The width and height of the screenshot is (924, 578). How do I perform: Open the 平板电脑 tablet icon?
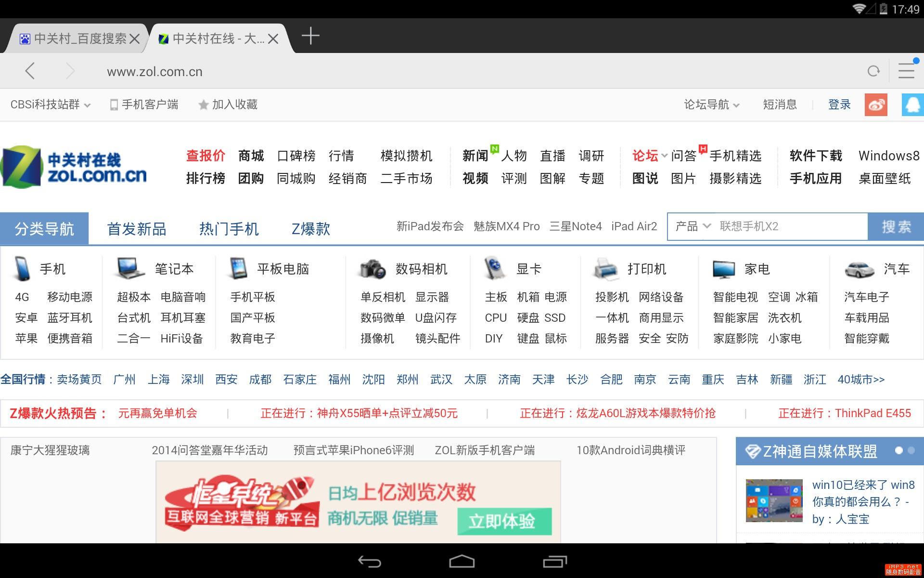238,268
